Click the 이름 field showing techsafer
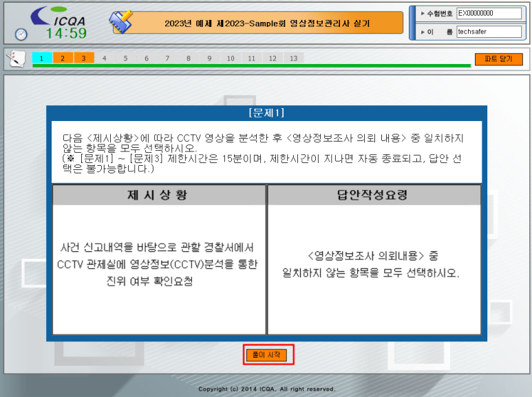This screenshot has height=397, width=532. click(489, 32)
